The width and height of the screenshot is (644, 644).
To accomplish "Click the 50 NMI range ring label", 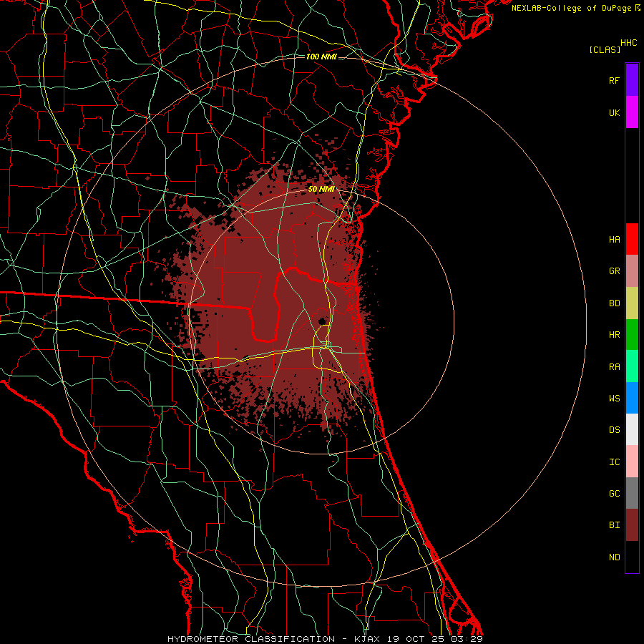I will pyautogui.click(x=321, y=189).
